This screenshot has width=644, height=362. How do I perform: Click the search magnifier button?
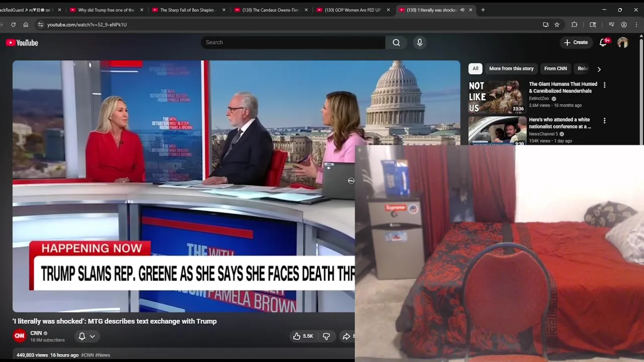(396, 43)
